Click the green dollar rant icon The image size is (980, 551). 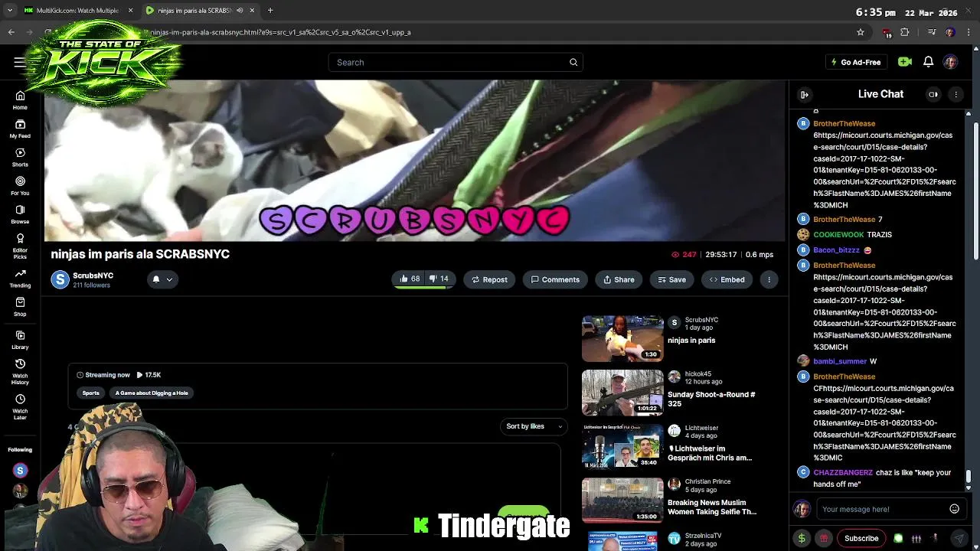click(x=802, y=539)
